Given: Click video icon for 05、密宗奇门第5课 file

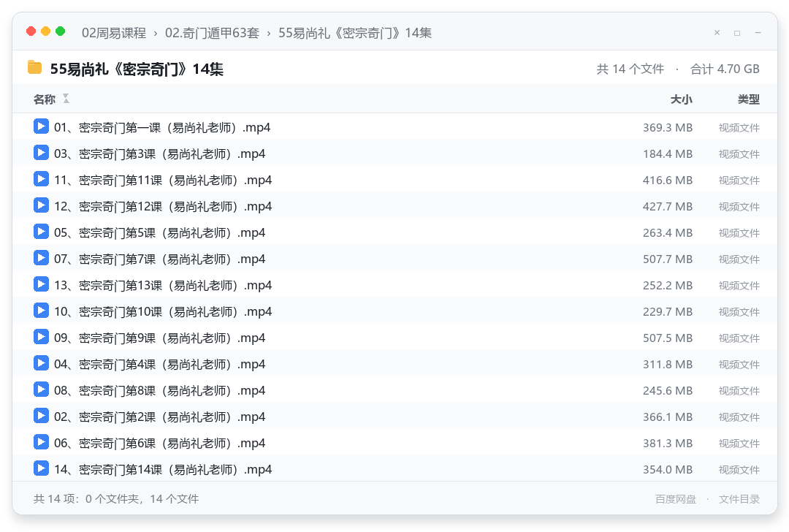Looking at the screenshot, I should click(41, 232).
